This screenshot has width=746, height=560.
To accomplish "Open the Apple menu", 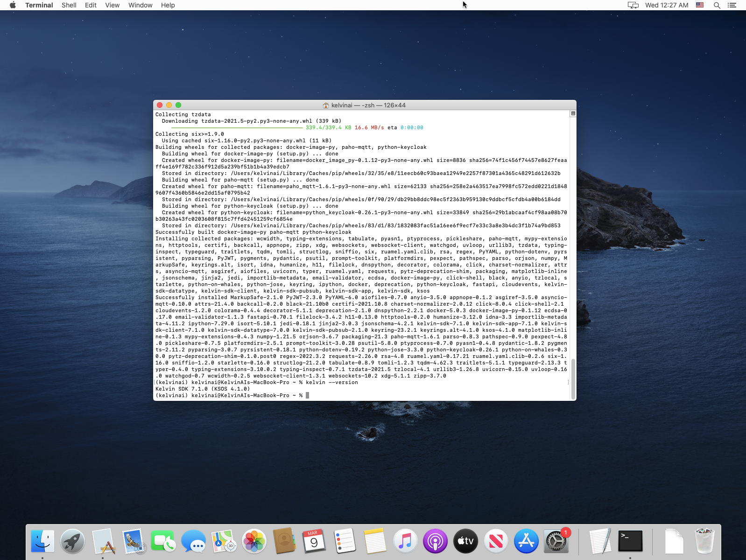I will [x=13, y=5].
